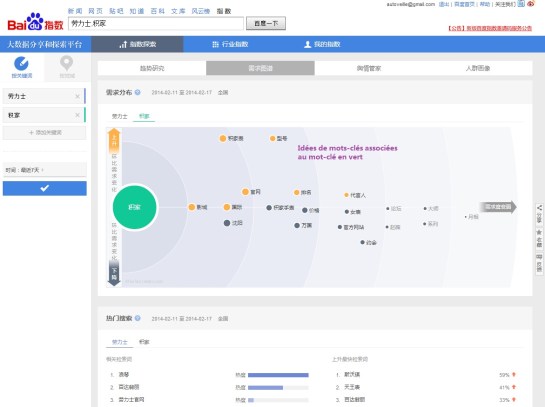
Task: Click the 劳力士官网 related search term
Action: coord(131,400)
